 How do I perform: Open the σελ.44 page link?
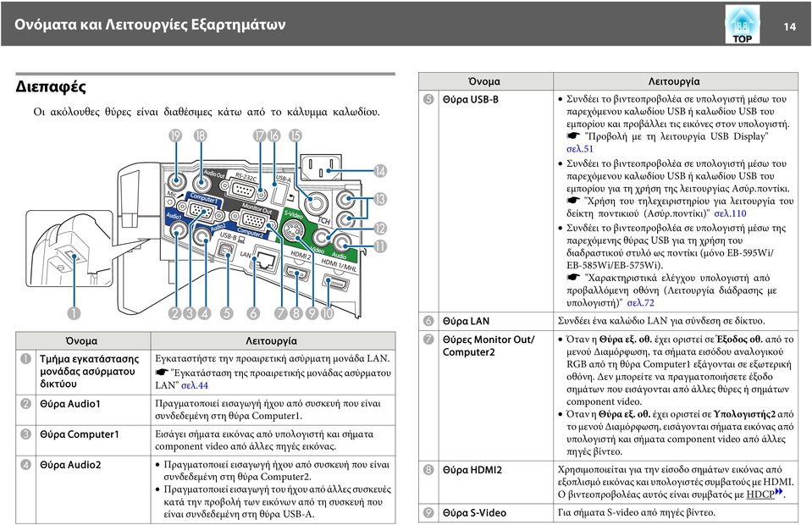pyautogui.click(x=195, y=385)
